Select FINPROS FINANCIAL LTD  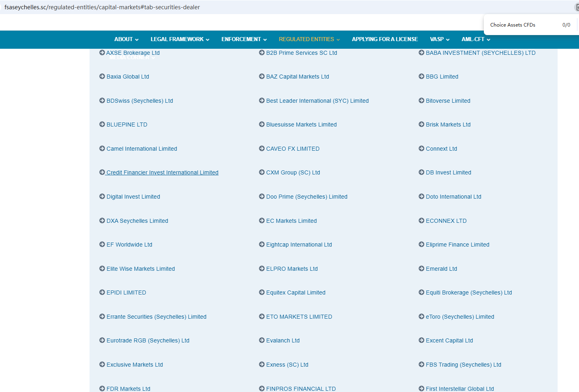coord(301,389)
